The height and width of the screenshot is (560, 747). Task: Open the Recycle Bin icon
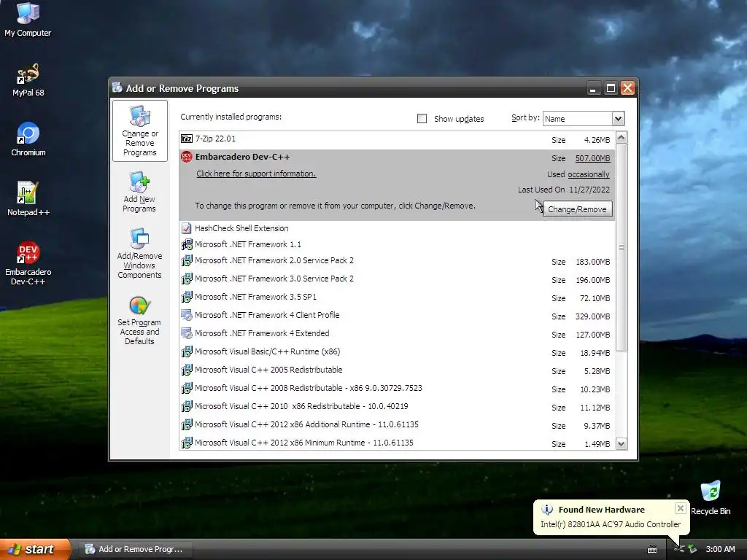pyautogui.click(x=711, y=491)
